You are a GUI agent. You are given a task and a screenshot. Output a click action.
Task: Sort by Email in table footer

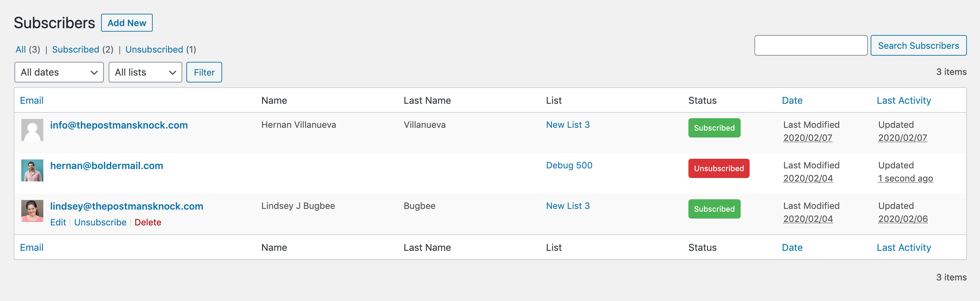click(x=32, y=247)
